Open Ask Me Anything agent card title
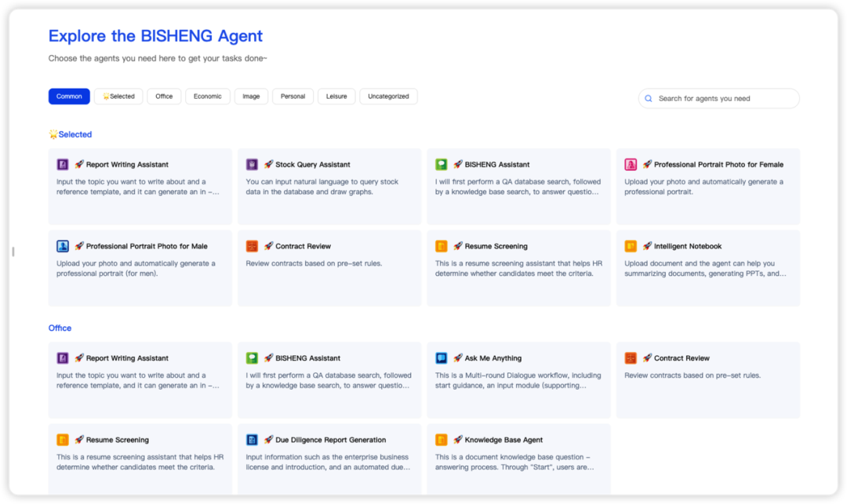Image resolution: width=847 pixels, height=504 pixels. coord(493,358)
